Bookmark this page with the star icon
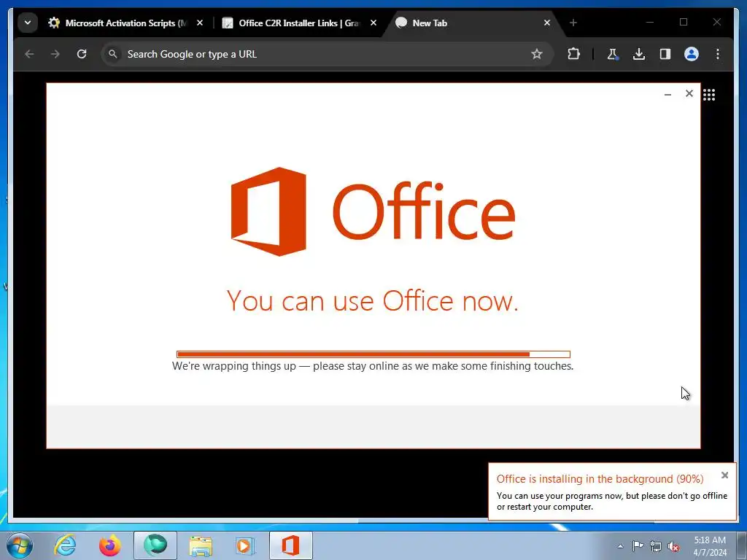 (x=536, y=54)
